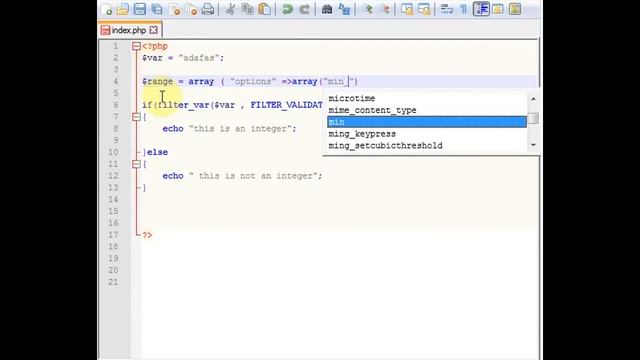Open the Replace tool icon
The image size is (640, 360).
point(344,9)
